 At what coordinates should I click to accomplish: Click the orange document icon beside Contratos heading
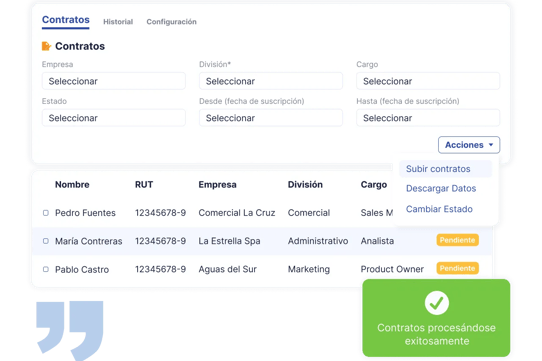point(46,46)
